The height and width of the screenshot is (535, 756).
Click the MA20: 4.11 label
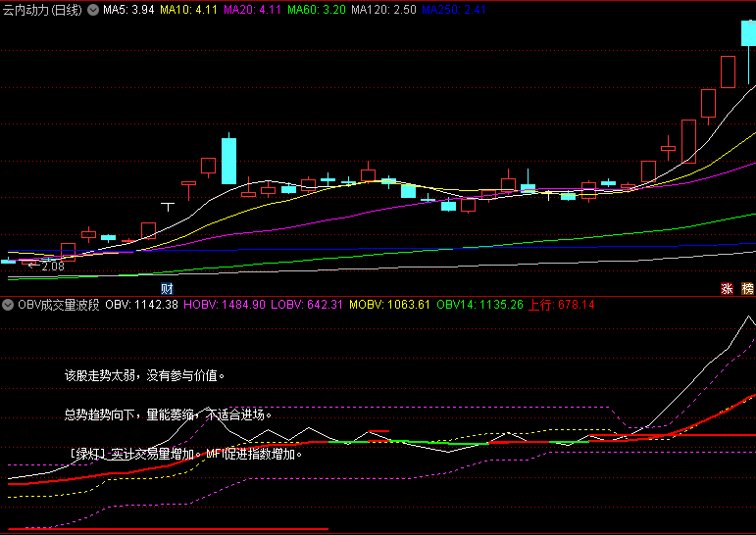252,10
